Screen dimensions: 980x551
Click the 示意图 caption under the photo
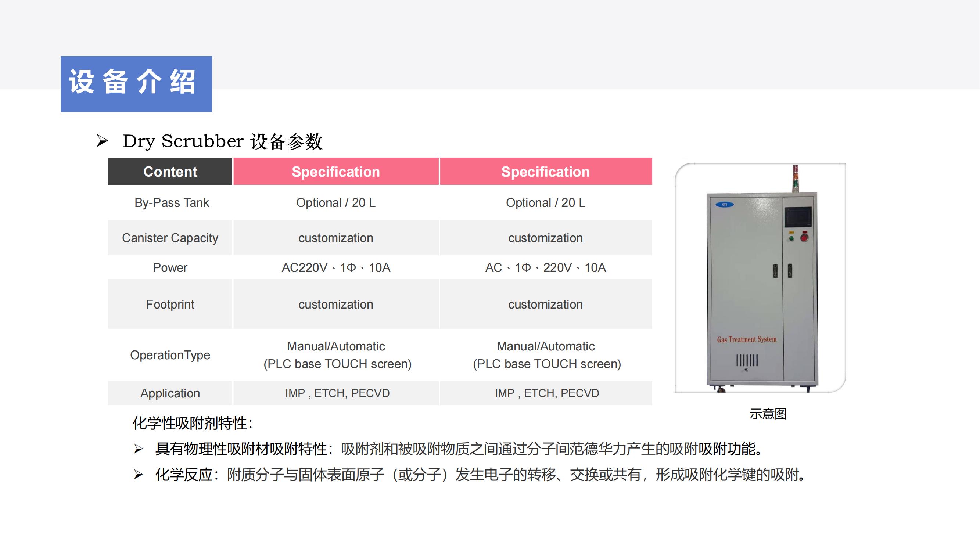pos(768,414)
